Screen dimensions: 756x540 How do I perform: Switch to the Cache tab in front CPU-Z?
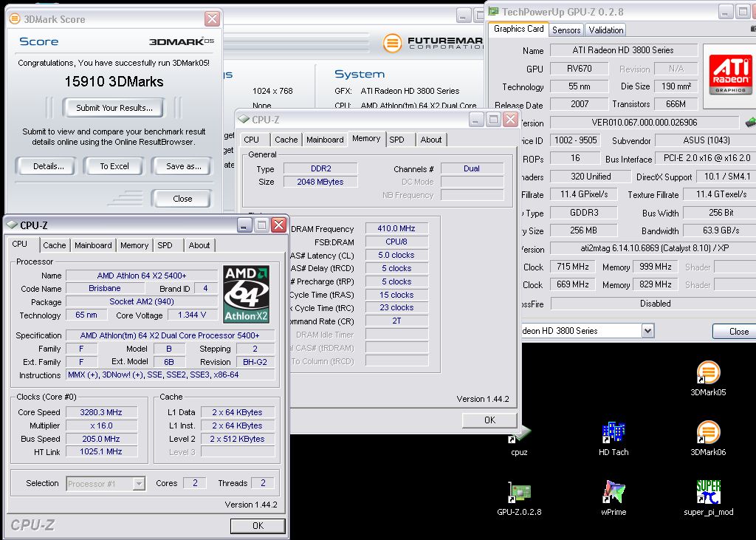tap(55, 245)
